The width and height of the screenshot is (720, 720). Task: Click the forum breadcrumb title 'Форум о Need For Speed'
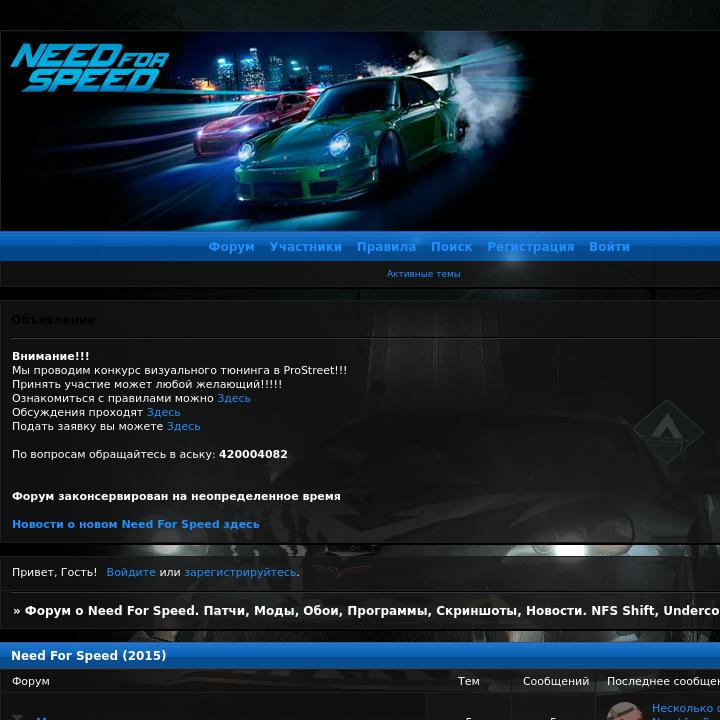click(x=366, y=611)
